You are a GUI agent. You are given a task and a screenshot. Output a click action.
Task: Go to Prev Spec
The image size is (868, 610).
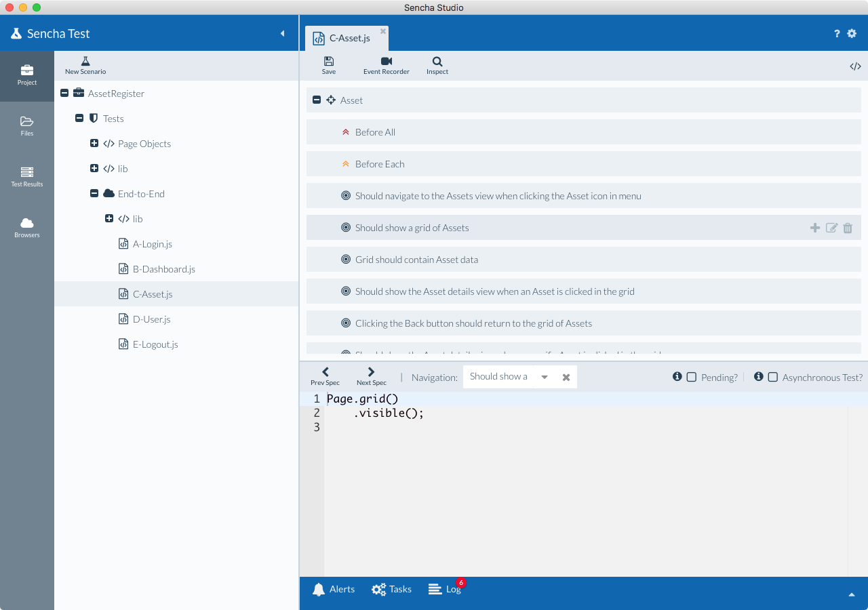click(x=325, y=376)
